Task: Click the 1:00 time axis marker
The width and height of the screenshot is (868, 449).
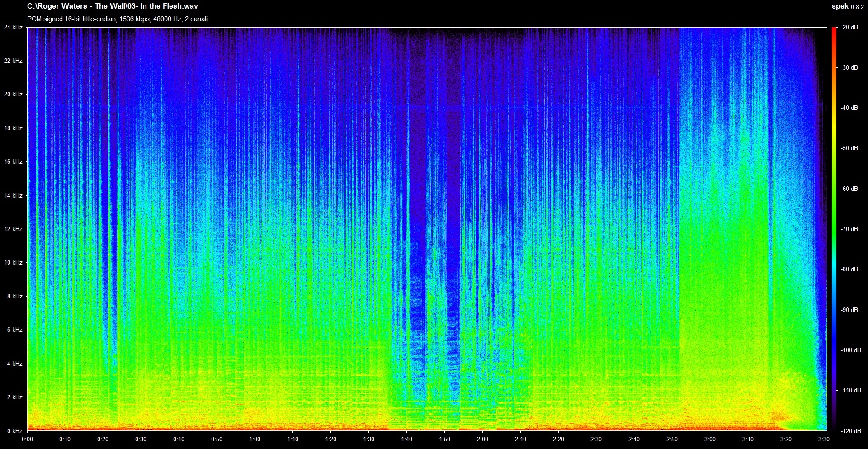Action: point(255,439)
